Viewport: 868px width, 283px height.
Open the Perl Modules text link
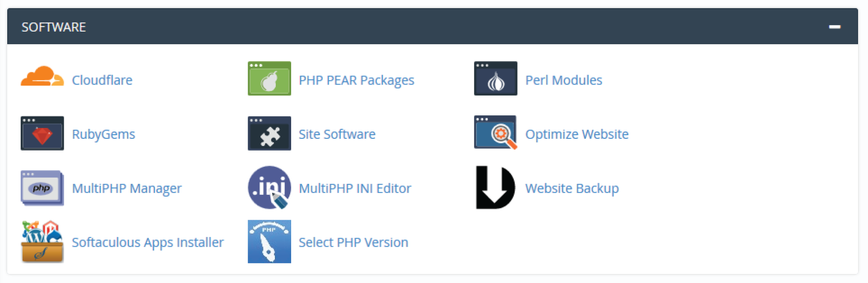click(564, 80)
